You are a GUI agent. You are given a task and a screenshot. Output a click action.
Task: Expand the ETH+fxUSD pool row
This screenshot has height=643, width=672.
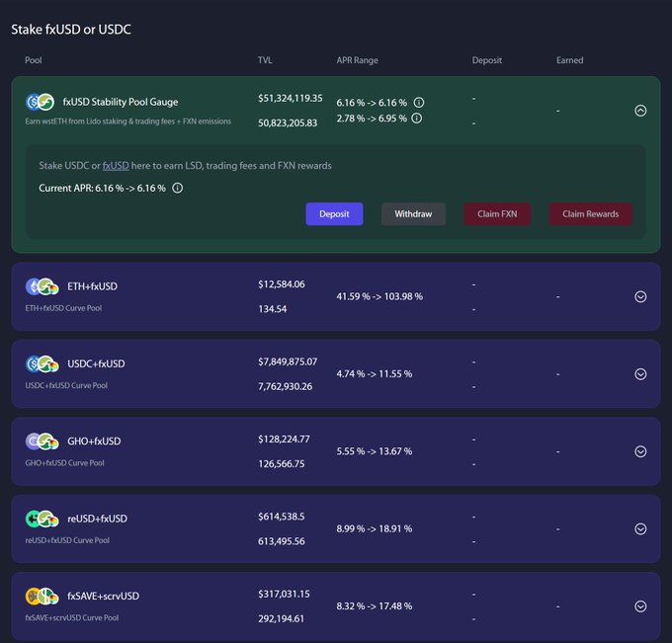(640, 296)
